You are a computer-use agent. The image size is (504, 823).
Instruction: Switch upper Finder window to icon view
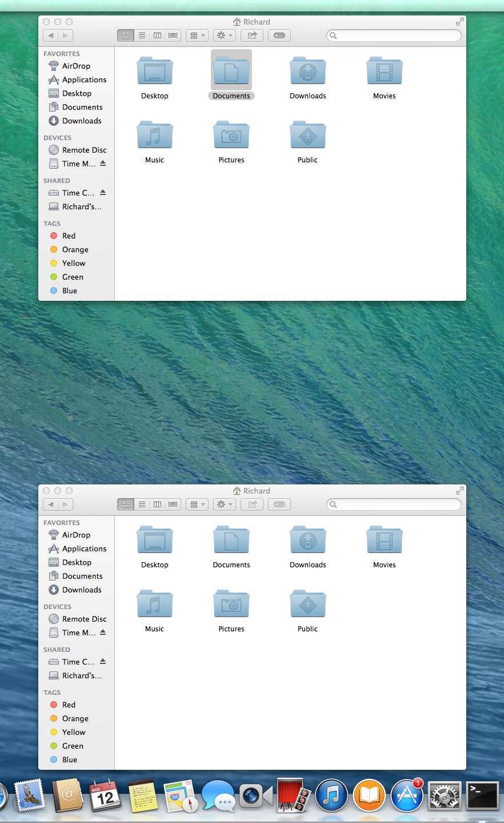click(x=126, y=35)
